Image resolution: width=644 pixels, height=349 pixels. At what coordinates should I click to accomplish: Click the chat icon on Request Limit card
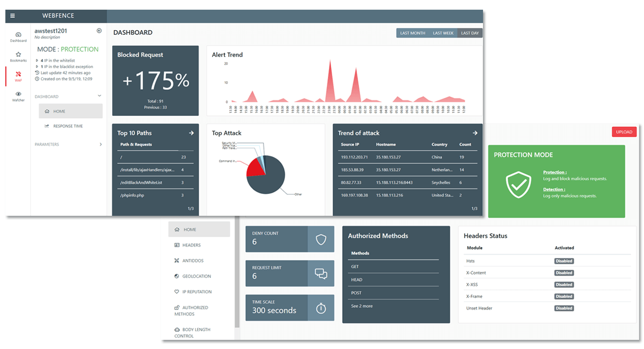click(x=321, y=274)
